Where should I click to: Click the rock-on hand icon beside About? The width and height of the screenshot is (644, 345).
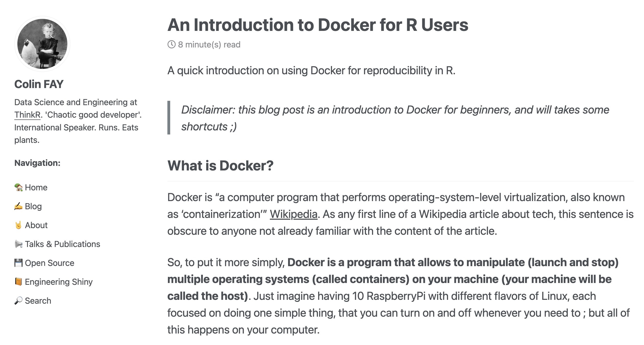[x=18, y=225]
